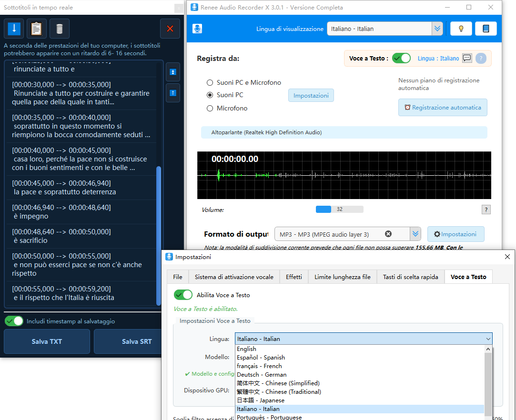The width and height of the screenshot is (516, 420).
Task: Clear the MP3 output format selection
Action: (388, 234)
